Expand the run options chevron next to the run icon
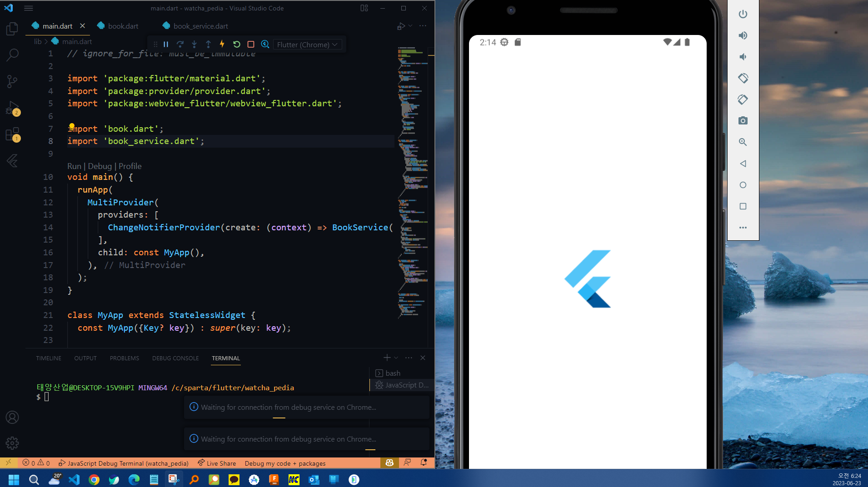This screenshot has width=868, height=487. coord(410,26)
